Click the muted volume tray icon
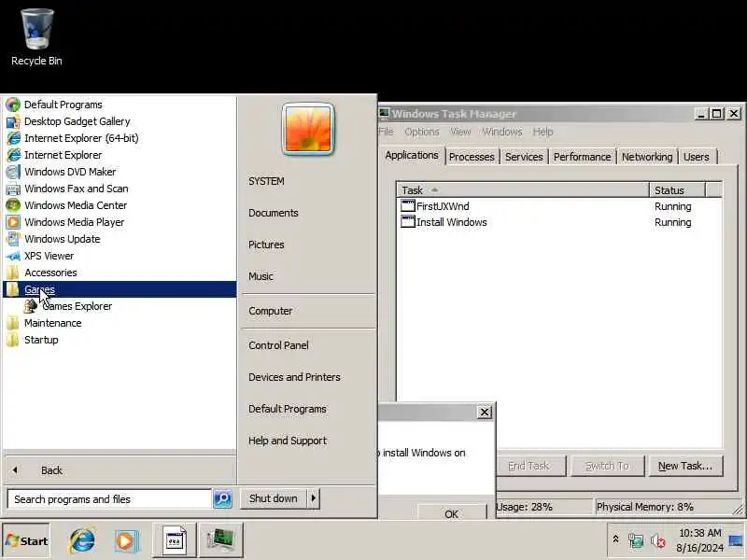 coord(658,541)
